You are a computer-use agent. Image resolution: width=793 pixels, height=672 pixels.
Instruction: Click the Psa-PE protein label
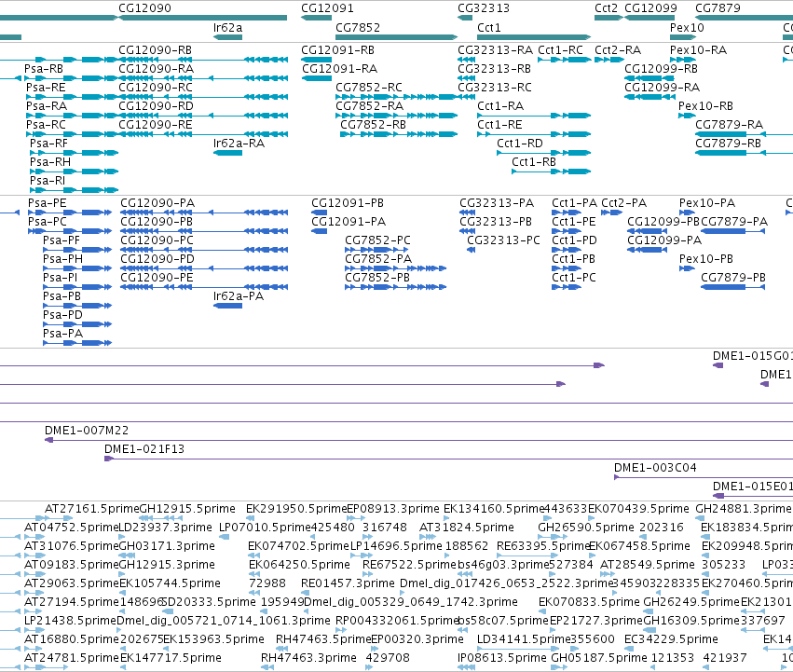pos(47,203)
